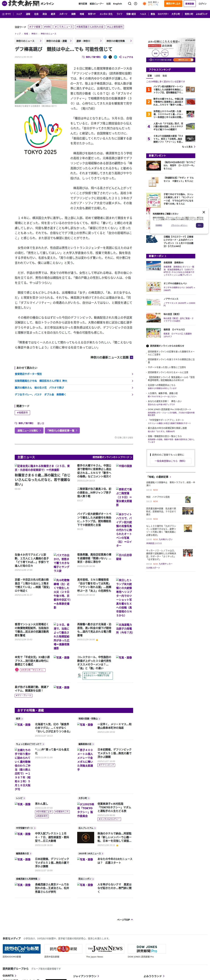
Task: Click rank 1 badge in アクセスランキング
Action: [149, 90]
